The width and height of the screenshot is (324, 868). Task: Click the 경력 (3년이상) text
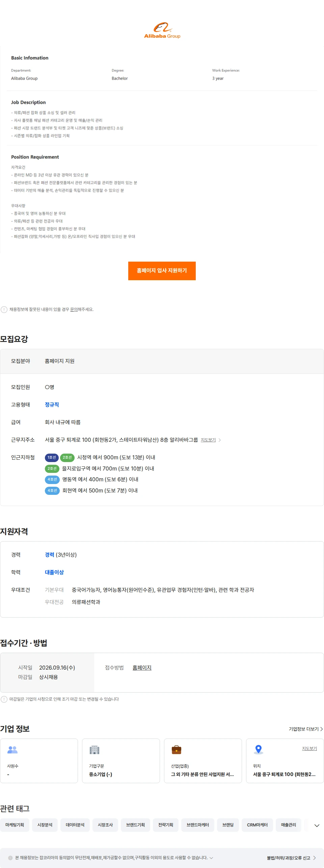61,555
